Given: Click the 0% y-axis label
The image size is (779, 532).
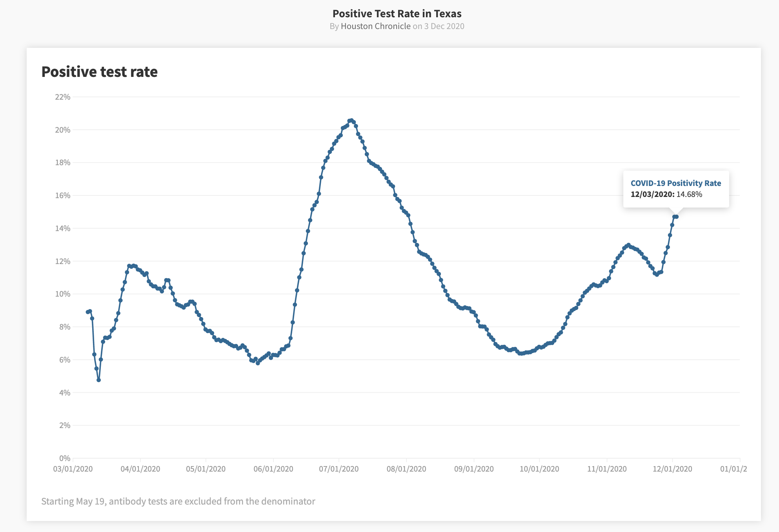Looking at the screenshot, I should pos(65,458).
